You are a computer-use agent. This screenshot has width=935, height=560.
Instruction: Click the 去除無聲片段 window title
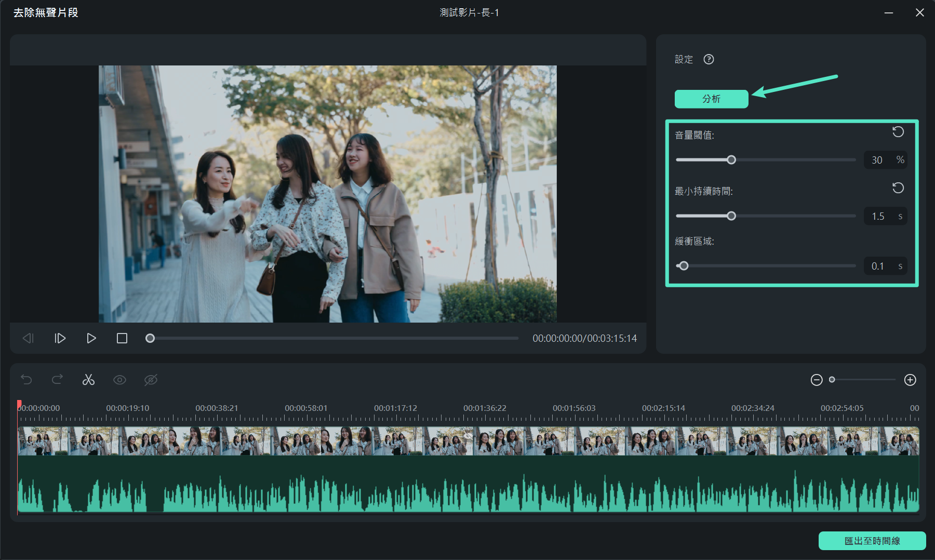46,12
